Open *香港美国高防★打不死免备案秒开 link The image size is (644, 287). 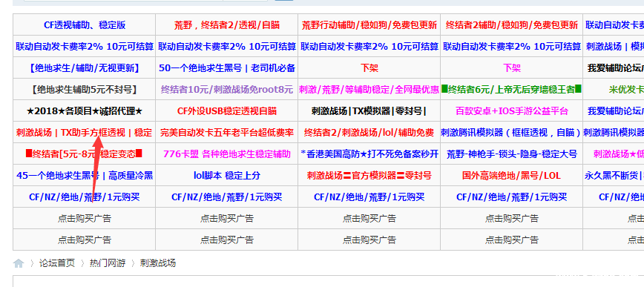point(369,154)
